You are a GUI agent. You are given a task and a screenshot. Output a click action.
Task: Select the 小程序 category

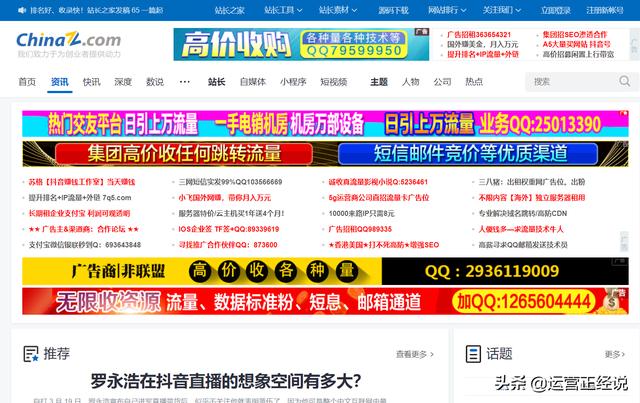pyautogui.click(x=293, y=82)
